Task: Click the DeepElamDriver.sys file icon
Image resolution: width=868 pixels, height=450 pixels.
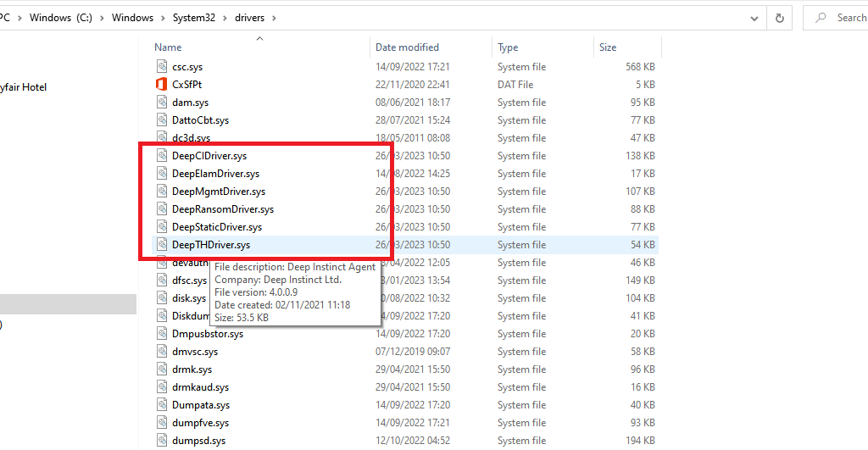Action: [162, 173]
